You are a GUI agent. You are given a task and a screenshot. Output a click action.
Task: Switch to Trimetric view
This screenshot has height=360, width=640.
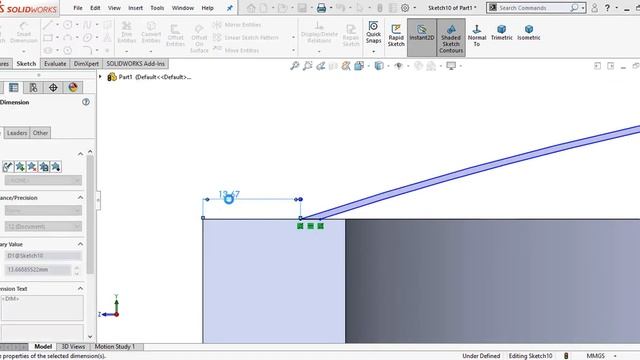coord(502,33)
